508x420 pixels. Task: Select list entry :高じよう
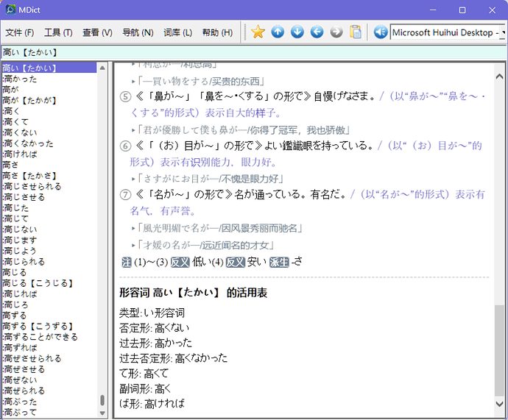tap(19, 251)
